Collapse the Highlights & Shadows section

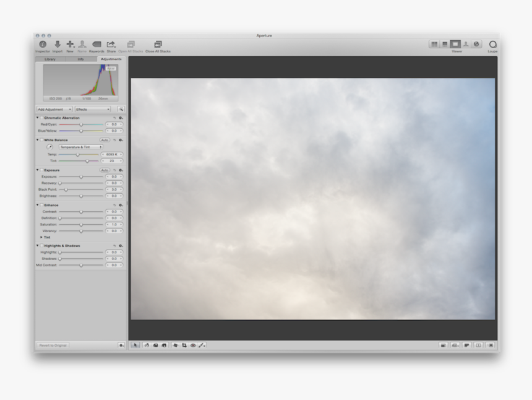[37, 245]
